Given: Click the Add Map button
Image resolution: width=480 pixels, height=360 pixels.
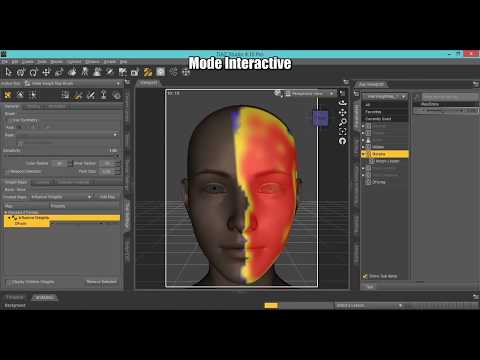Looking at the screenshot, I should click(107, 197).
